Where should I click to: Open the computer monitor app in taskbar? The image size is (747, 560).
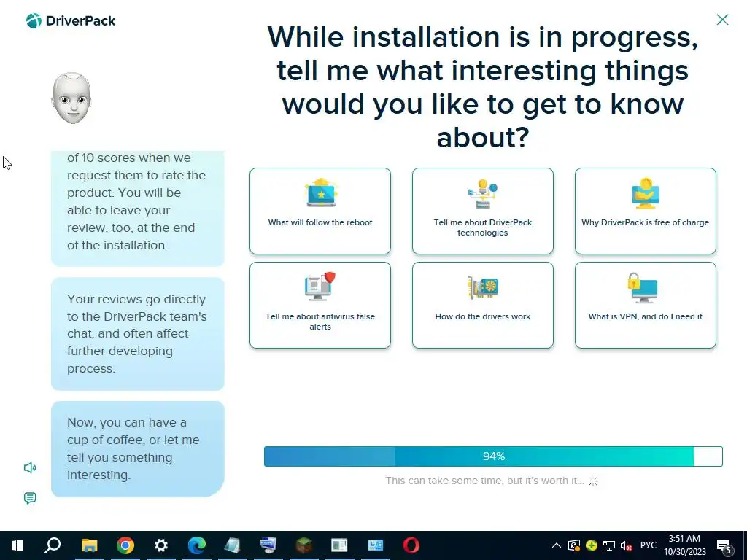pos(268,545)
